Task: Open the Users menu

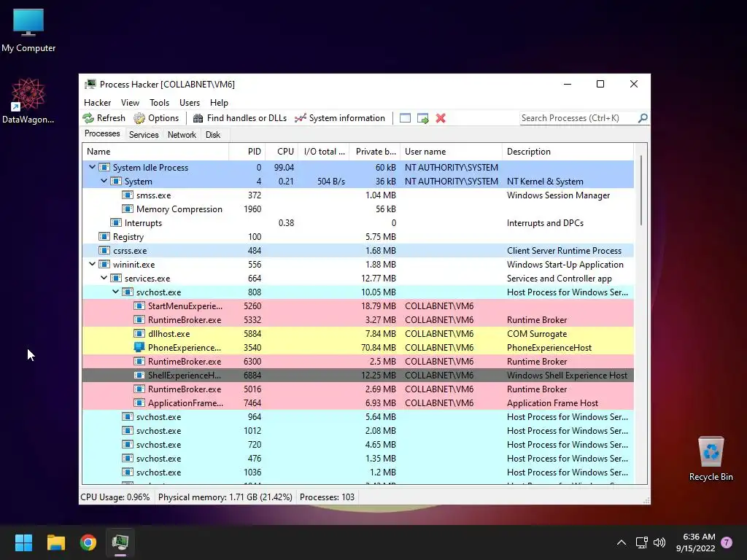Action: (190, 103)
